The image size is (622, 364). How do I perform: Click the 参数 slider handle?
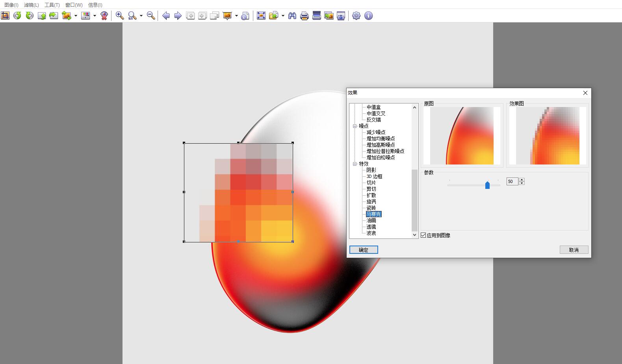(487, 185)
